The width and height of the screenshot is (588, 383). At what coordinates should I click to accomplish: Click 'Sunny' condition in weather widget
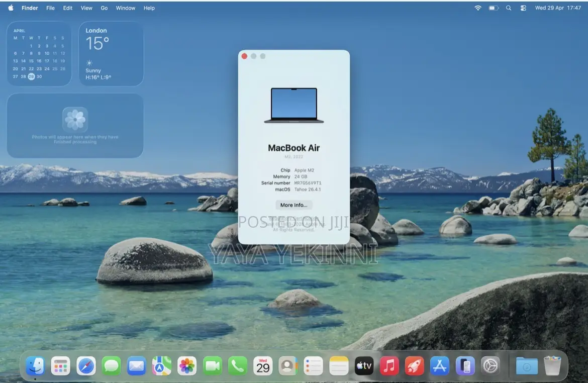[x=93, y=70]
